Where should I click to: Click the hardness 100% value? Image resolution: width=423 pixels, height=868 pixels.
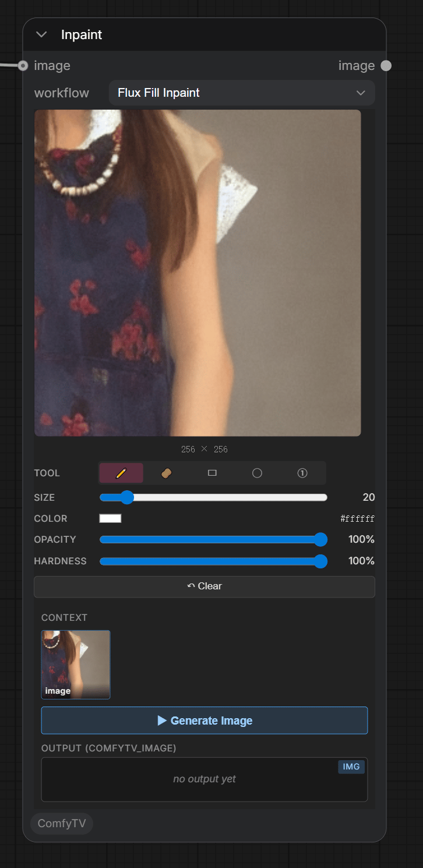coord(362,561)
